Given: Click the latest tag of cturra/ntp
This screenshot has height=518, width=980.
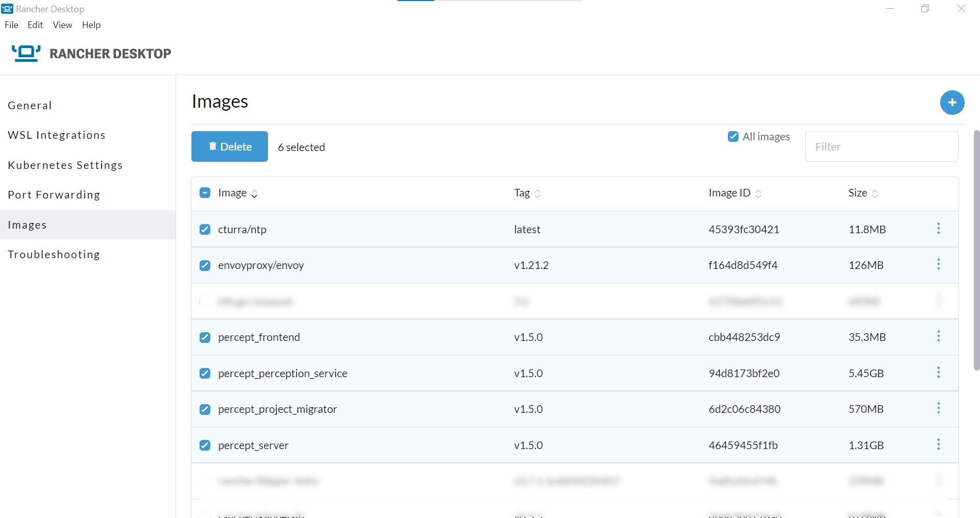Looking at the screenshot, I should pos(527,230).
